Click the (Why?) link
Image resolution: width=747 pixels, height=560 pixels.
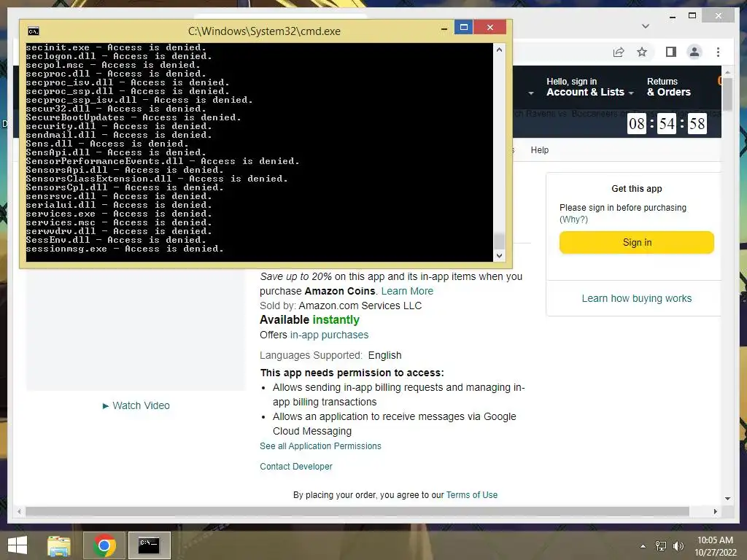pos(573,219)
